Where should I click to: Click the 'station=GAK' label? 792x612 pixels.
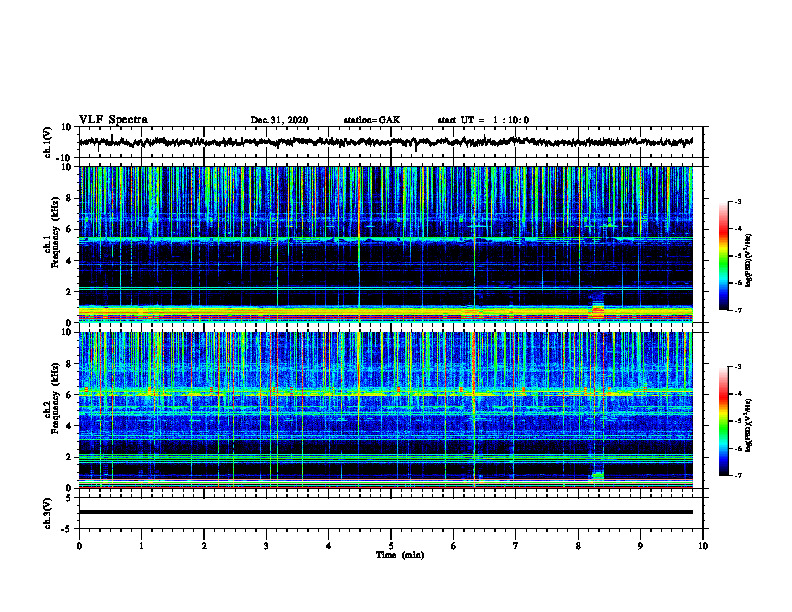372,120
